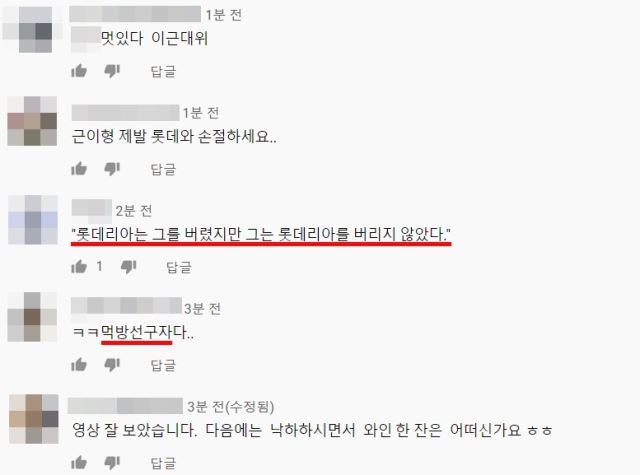Open avatar of '영상 잘 보았습니다' commenter
Screen dimensions: 640x475
34,419
